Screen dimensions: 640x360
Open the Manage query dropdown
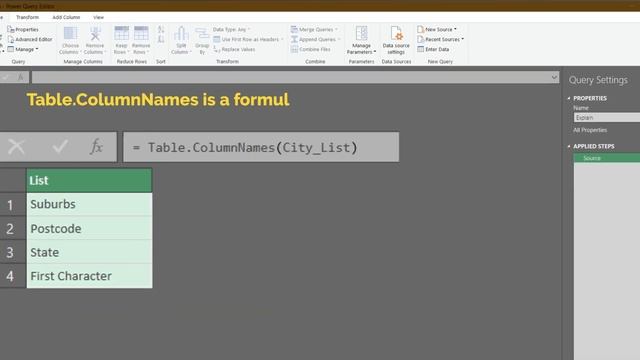pyautogui.click(x=23, y=49)
